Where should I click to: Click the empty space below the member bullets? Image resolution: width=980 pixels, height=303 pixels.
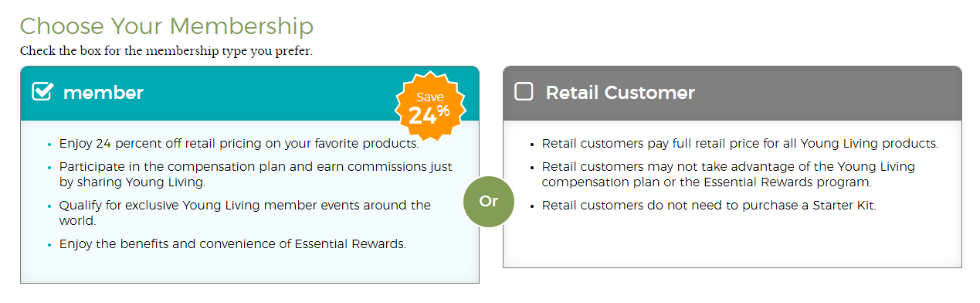click(x=249, y=267)
